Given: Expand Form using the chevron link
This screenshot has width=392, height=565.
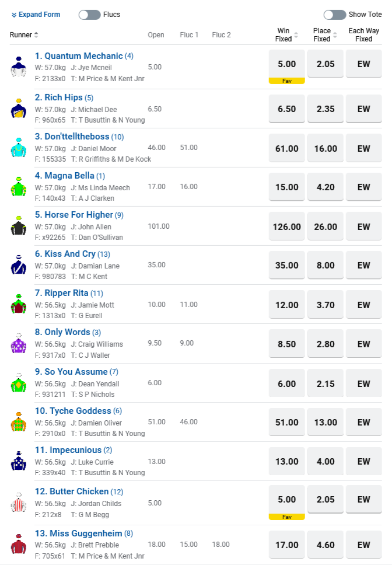Looking at the screenshot, I should coord(36,15).
